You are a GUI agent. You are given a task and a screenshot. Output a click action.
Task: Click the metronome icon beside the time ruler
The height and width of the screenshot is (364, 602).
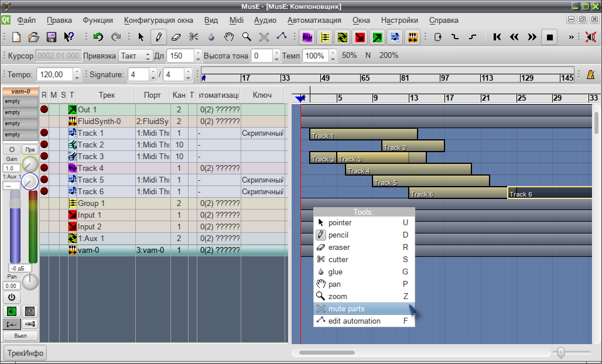590,74
